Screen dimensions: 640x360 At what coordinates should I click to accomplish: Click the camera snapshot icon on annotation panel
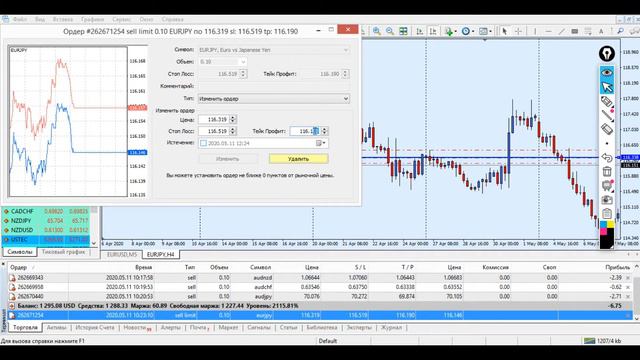(x=607, y=200)
